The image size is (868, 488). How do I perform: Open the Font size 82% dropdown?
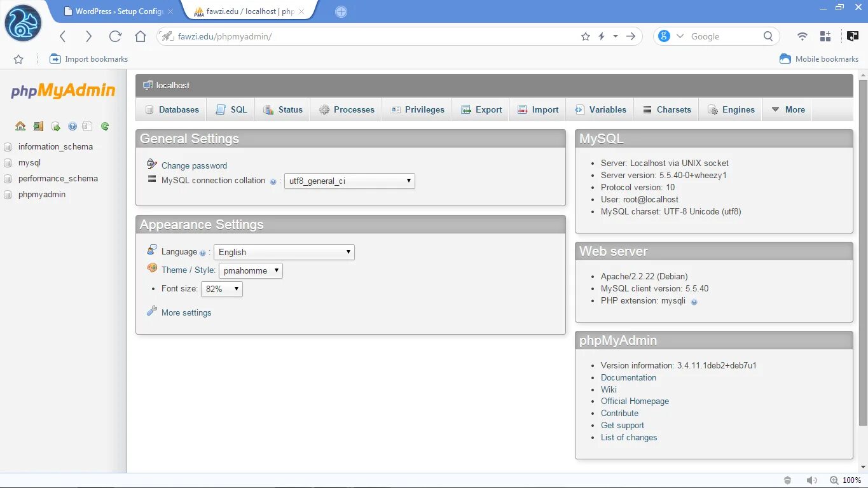[221, 289]
